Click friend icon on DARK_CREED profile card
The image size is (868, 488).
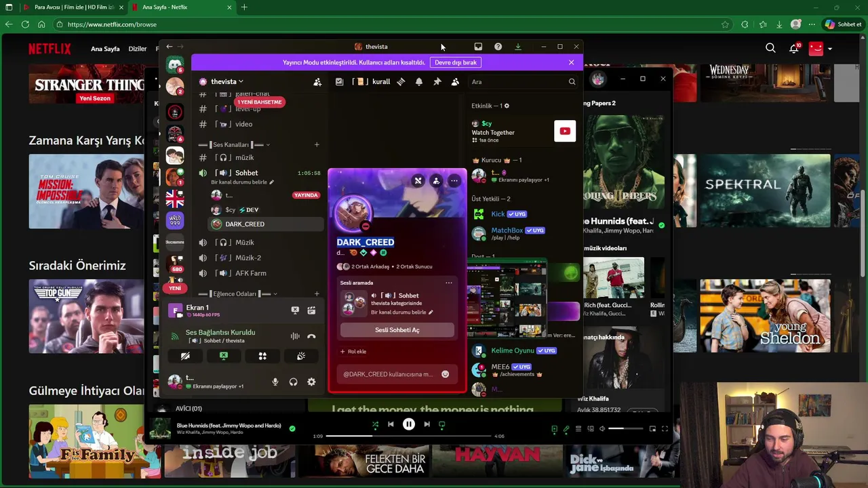tap(436, 181)
